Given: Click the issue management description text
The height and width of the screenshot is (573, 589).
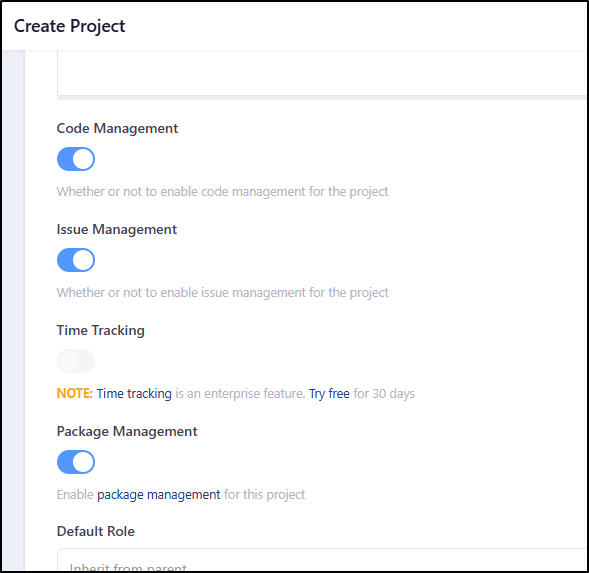Looking at the screenshot, I should click(222, 293).
